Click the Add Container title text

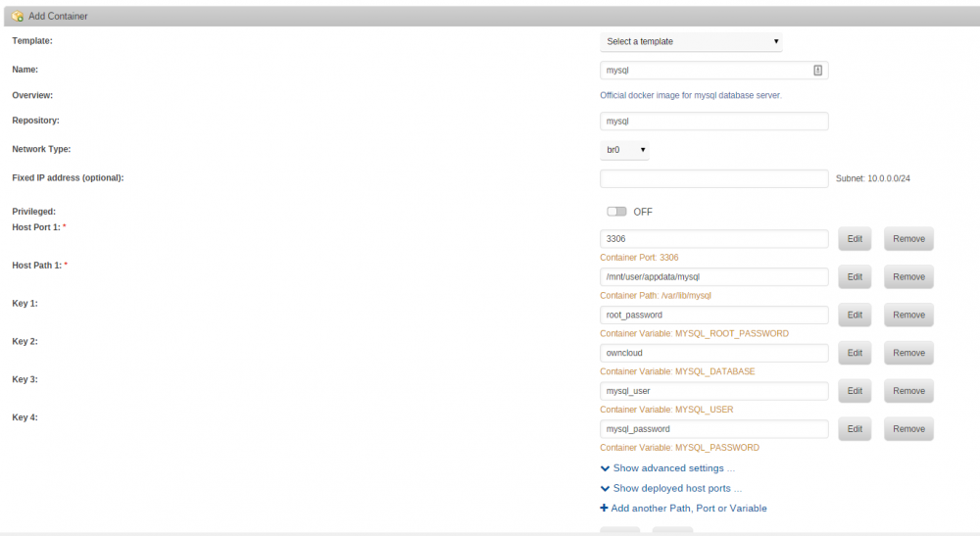point(58,17)
